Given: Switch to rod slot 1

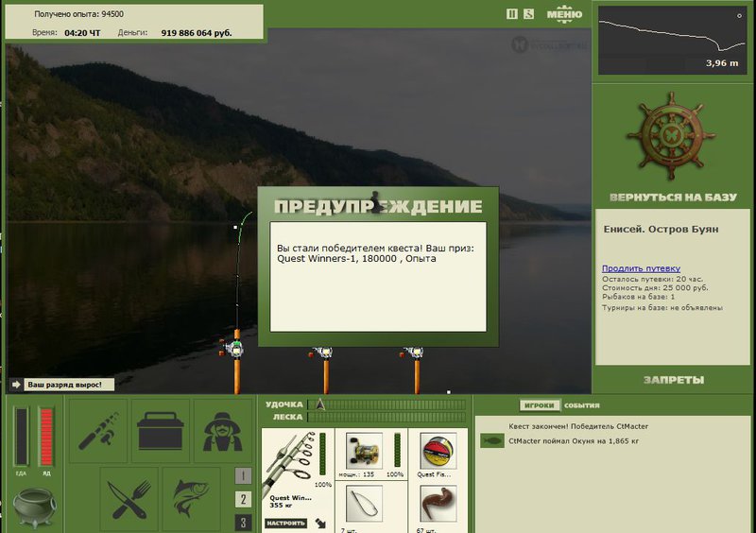Looking at the screenshot, I should 243,475.
